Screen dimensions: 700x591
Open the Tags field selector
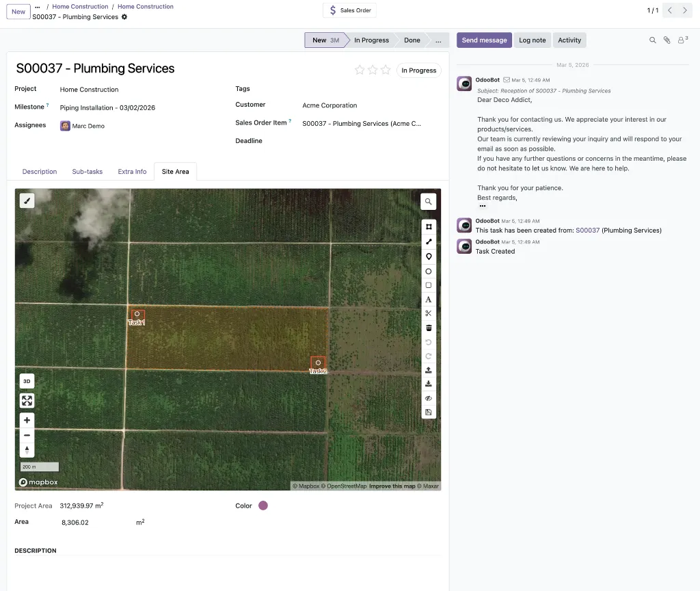[371, 88]
